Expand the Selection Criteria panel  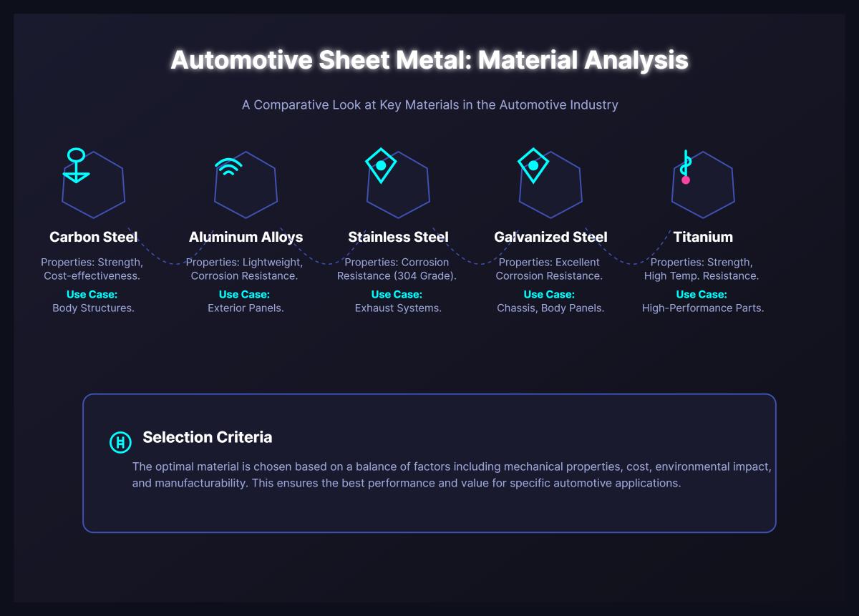(x=429, y=462)
